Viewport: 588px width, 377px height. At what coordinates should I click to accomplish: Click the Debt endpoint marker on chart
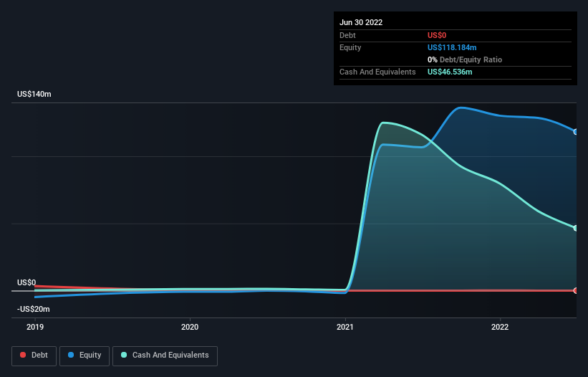point(576,290)
